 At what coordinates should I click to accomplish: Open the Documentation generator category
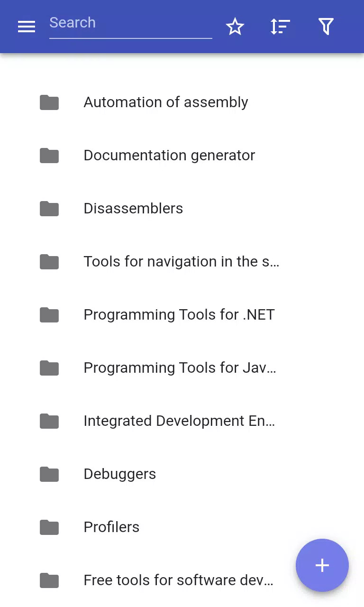click(x=182, y=156)
